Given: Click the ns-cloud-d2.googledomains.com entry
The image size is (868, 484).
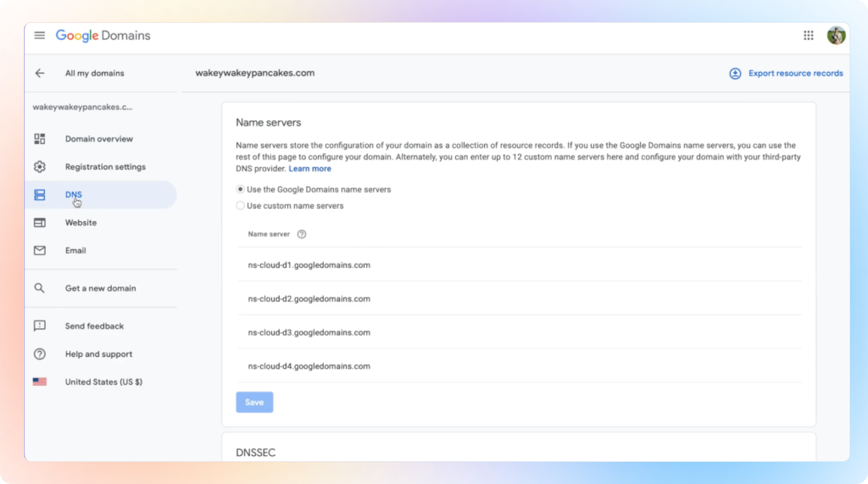Looking at the screenshot, I should [309, 299].
